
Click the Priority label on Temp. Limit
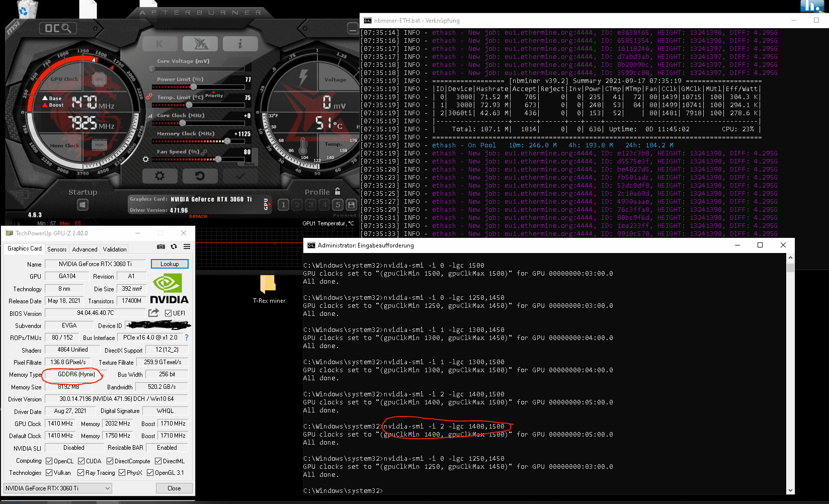[214, 96]
